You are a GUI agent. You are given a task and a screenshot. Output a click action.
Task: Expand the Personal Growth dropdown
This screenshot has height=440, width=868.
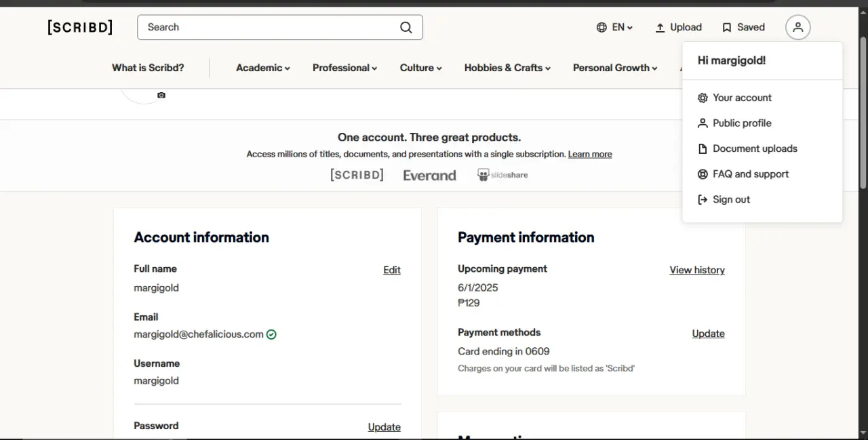click(x=615, y=68)
